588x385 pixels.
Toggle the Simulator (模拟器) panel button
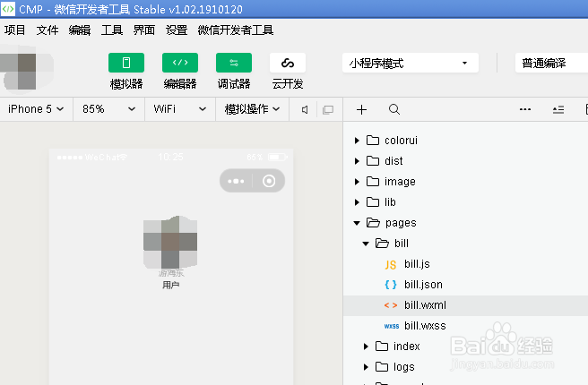pos(126,63)
